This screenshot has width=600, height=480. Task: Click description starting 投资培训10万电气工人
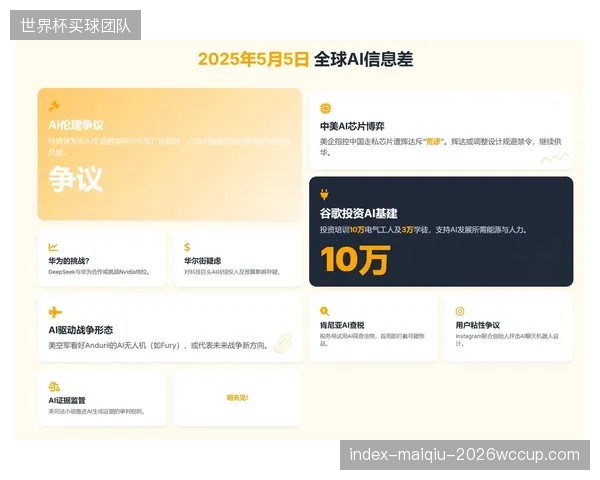tap(423, 230)
